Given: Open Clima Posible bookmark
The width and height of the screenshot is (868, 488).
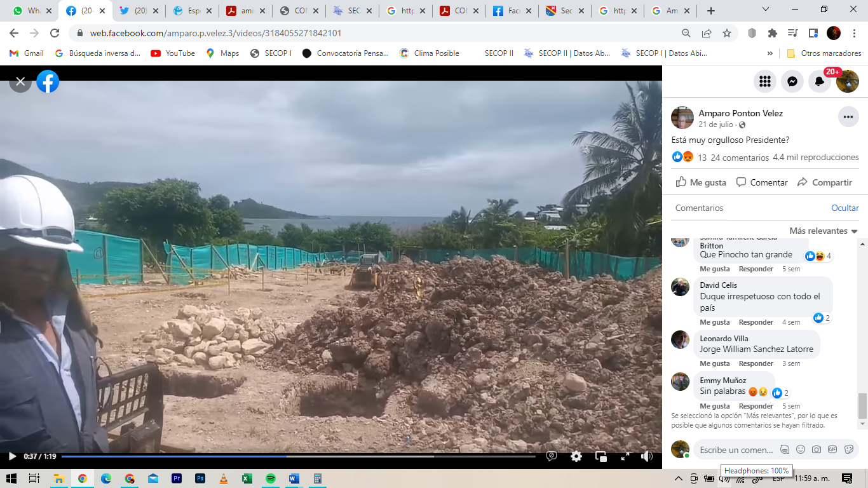Looking at the screenshot, I should pos(429,53).
